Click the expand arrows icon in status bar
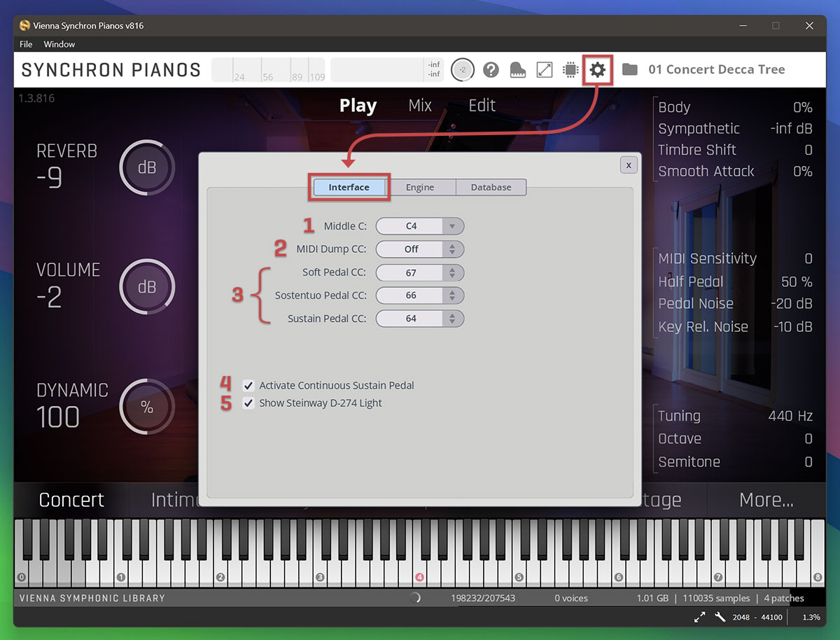The height and width of the screenshot is (640, 840). [699, 617]
